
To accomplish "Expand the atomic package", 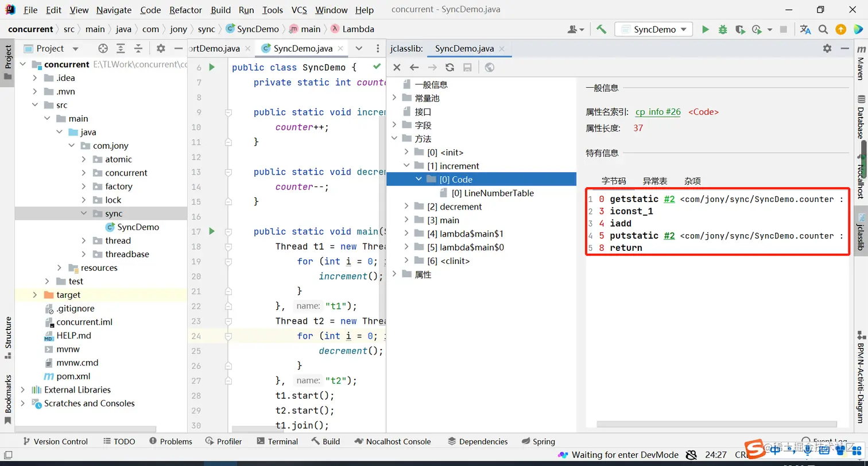I will (x=84, y=160).
